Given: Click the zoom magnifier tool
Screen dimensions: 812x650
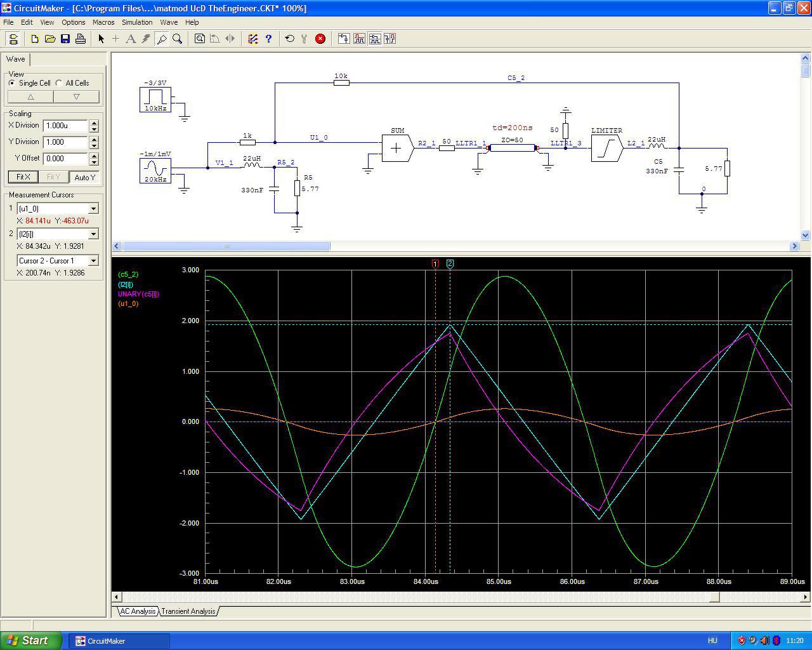Looking at the screenshot, I should pyautogui.click(x=178, y=39).
